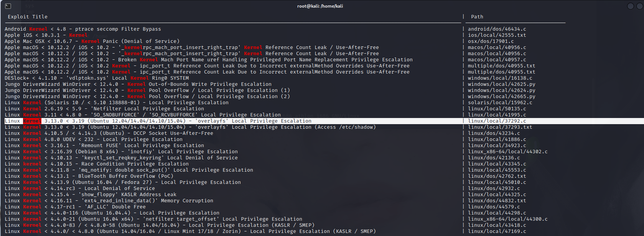Screen dimensions: 644x236
Task: Click the root@kali: /home/kali window title
Action: [320, 6]
